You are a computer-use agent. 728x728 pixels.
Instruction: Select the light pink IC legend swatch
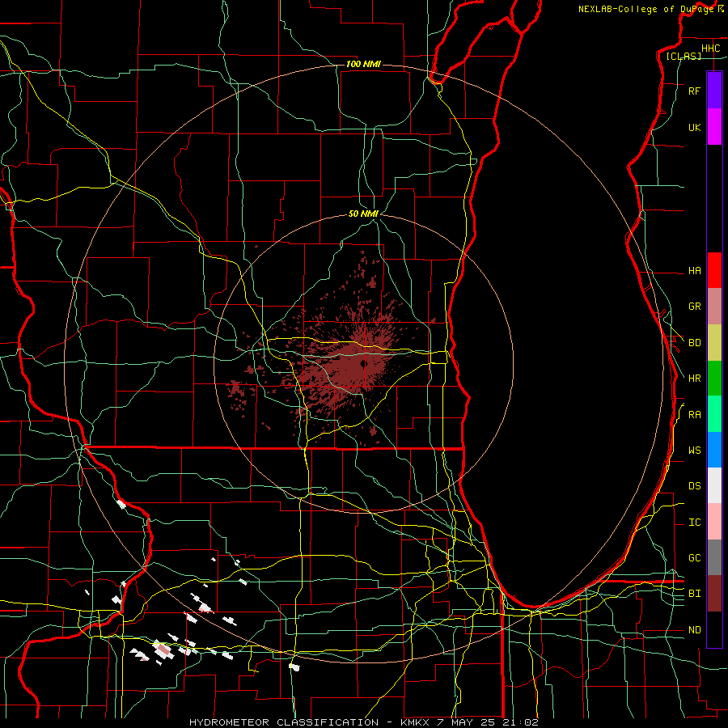[714, 522]
